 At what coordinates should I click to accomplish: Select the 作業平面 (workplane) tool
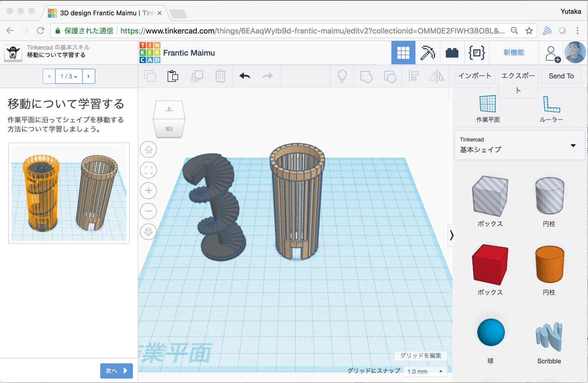click(x=487, y=108)
